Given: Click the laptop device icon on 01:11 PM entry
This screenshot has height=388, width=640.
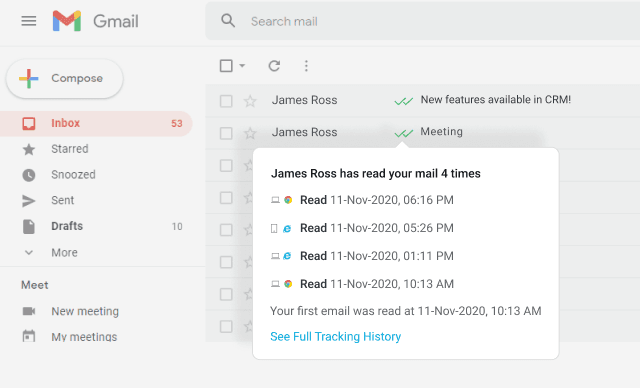Looking at the screenshot, I should (x=276, y=256).
